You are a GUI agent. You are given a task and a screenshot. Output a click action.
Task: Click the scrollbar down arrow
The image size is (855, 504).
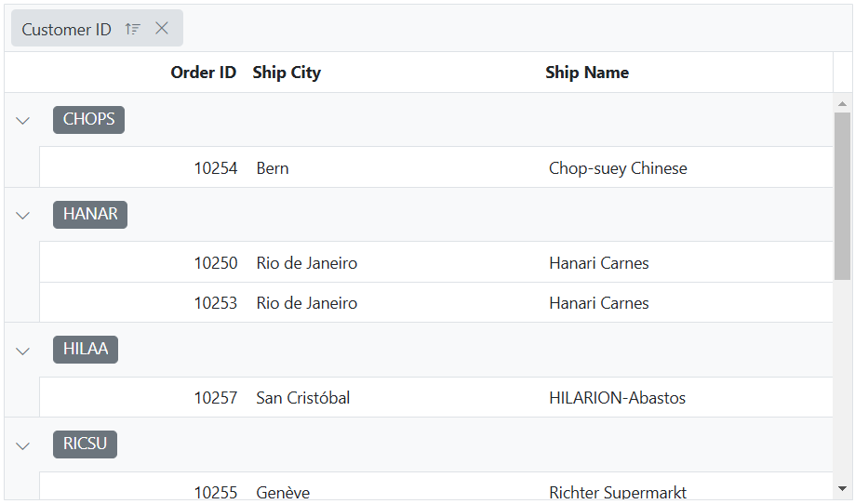coord(843,489)
